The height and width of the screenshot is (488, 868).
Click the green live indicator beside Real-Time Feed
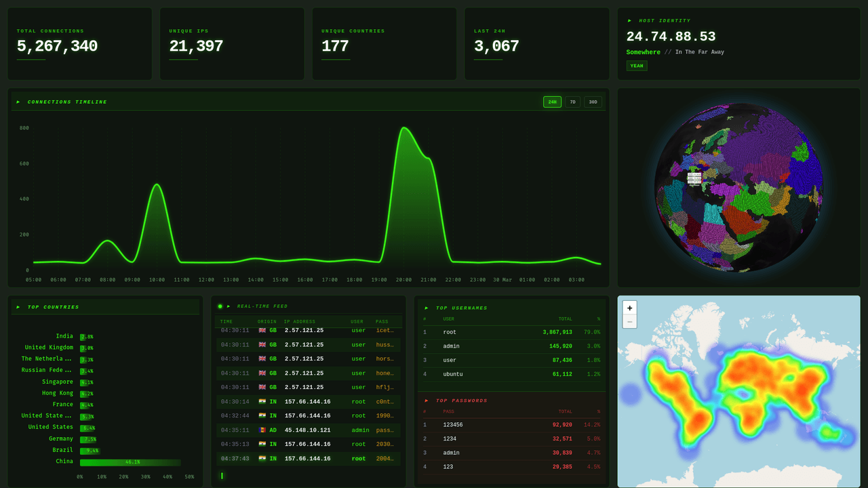tap(220, 306)
